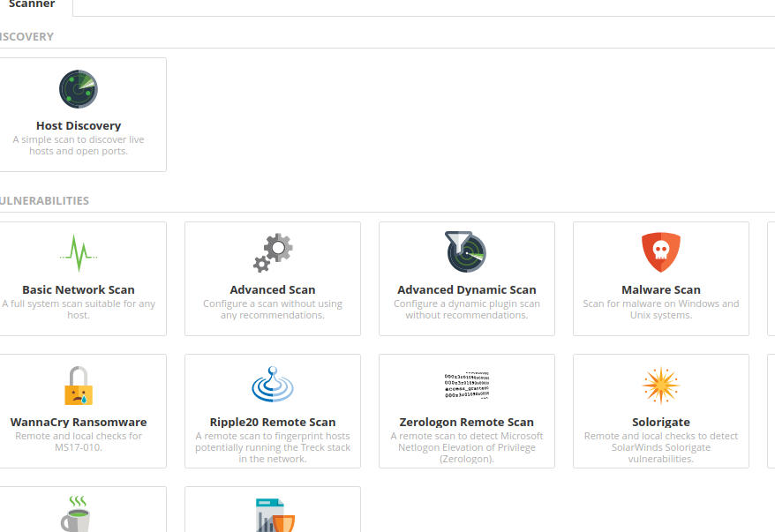
Task: Select the WannaCry crying padlock icon
Action: point(78,386)
